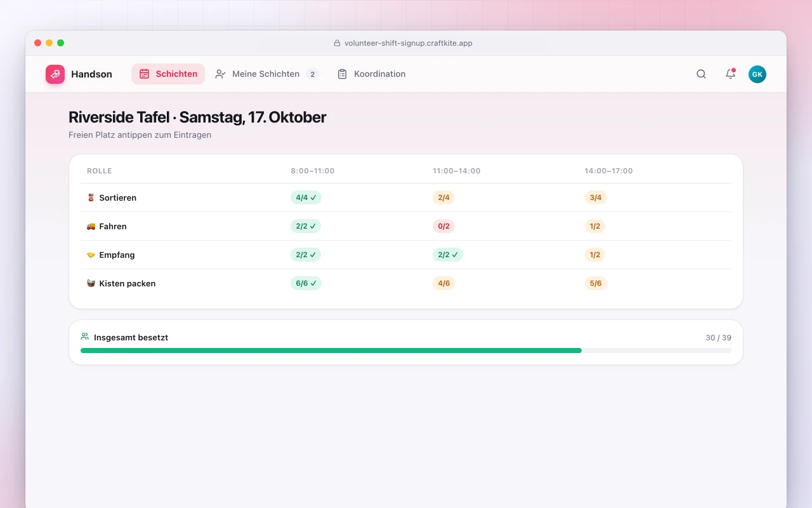Click the Meine Schichten count badge 2

pyautogui.click(x=312, y=74)
